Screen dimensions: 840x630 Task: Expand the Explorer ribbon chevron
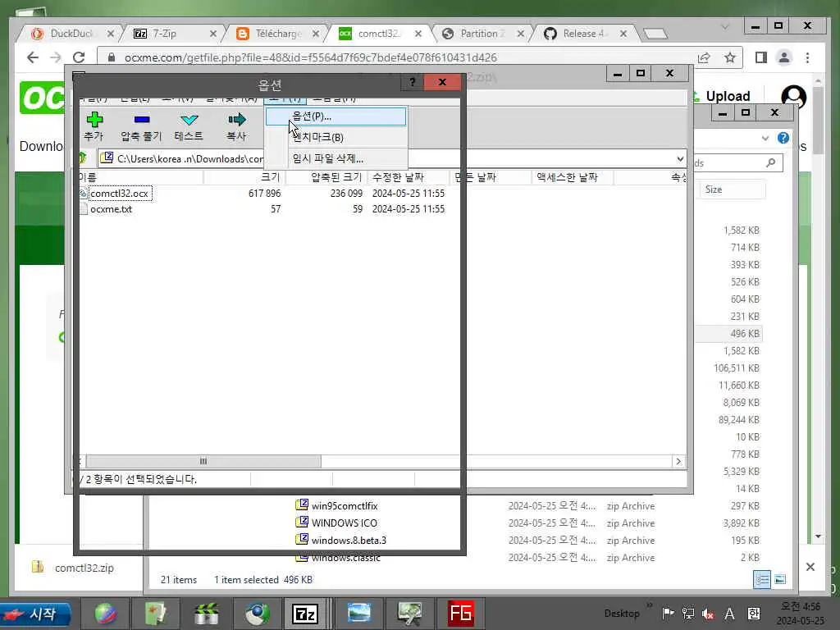click(765, 138)
